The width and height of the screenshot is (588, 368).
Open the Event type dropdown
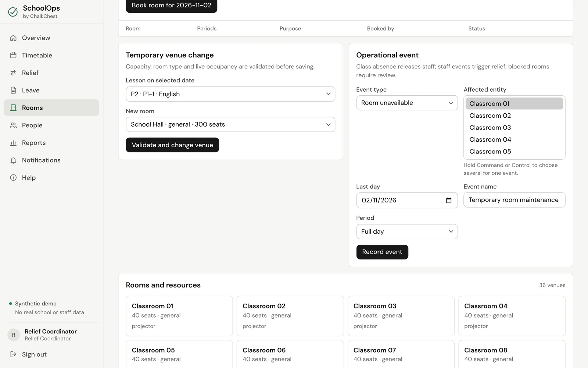(x=407, y=103)
